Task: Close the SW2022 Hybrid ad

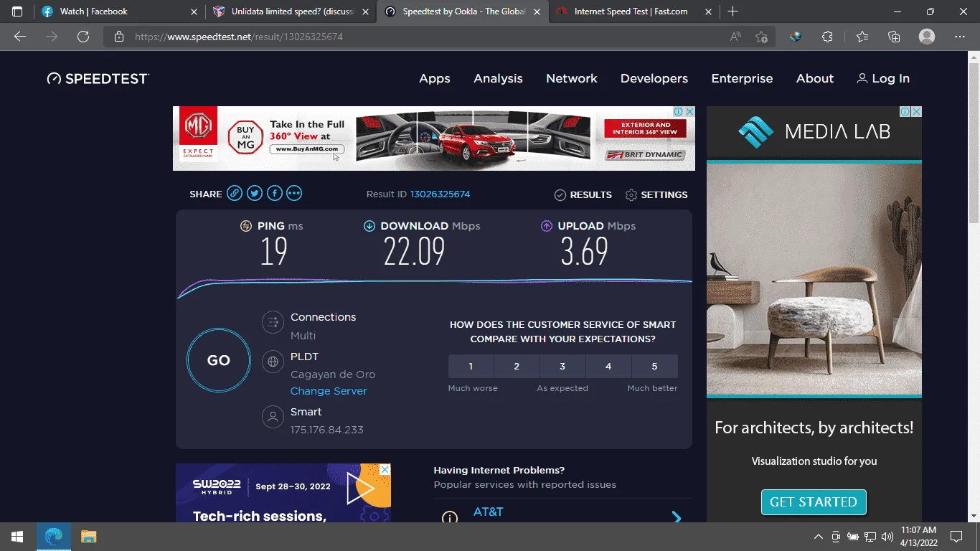Action: (x=385, y=469)
